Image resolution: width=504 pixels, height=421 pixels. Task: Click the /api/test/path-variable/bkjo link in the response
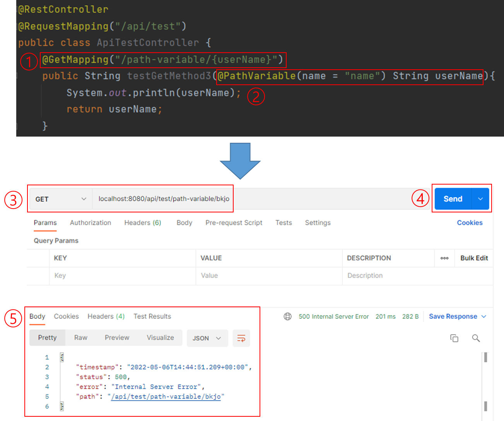[x=166, y=397]
